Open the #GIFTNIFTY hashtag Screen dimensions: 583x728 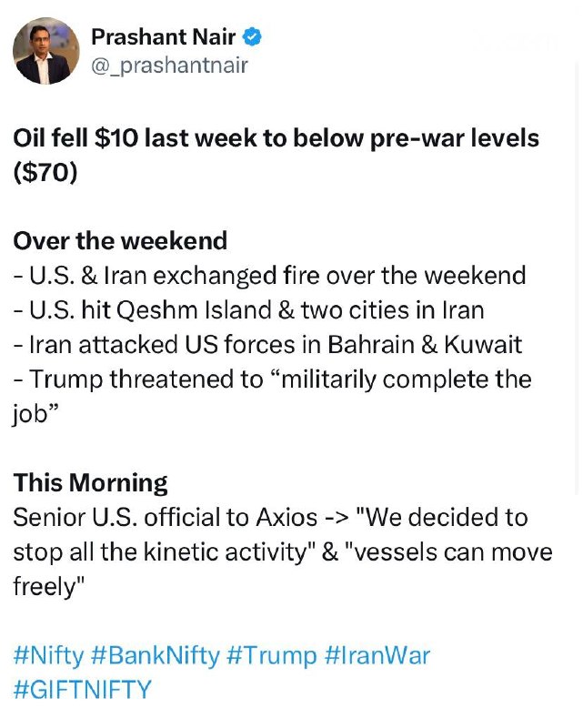(83, 690)
